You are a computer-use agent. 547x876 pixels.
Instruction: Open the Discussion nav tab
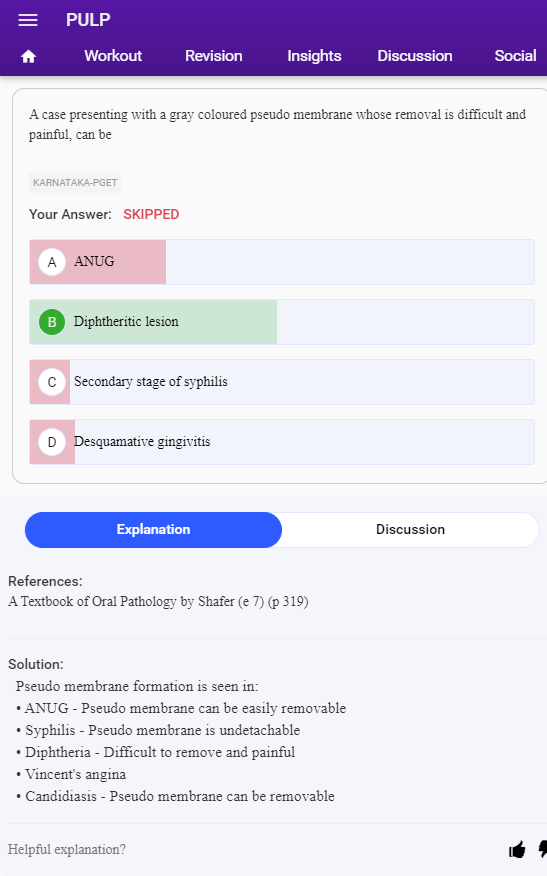[x=415, y=56]
